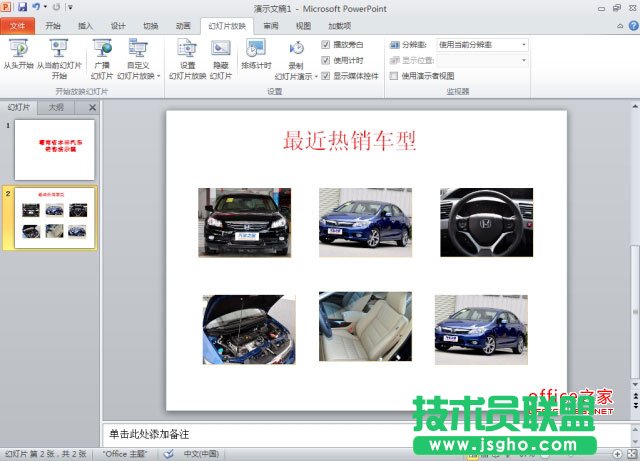Click the slide title 最近热销车型
Image resolution: width=640 pixels, height=461 pixels.
[349, 140]
